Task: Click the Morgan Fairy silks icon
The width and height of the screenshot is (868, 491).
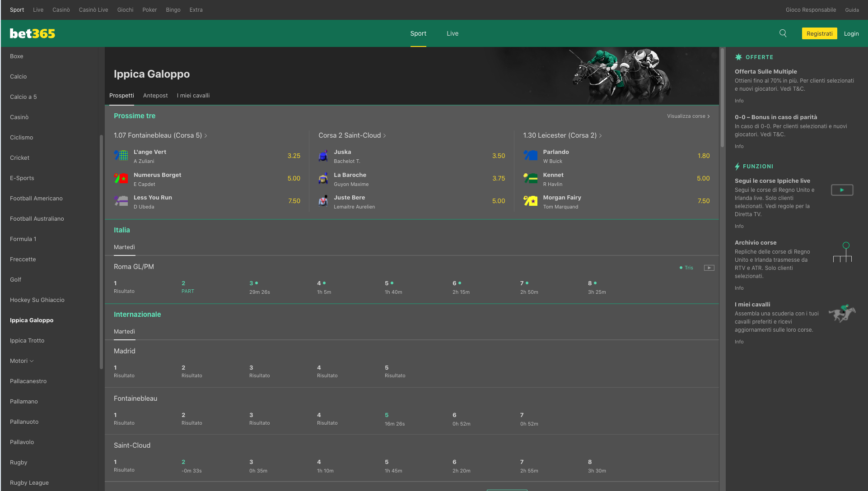Action: coord(530,201)
